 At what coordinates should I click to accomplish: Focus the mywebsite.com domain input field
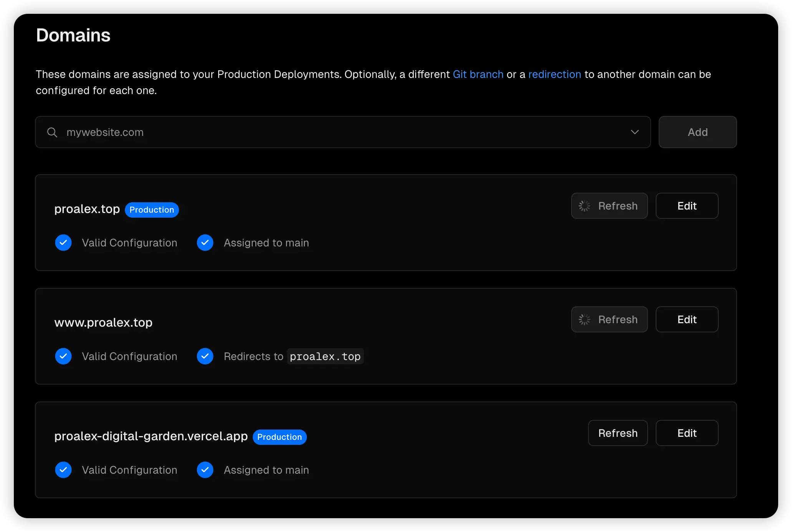coord(343,132)
